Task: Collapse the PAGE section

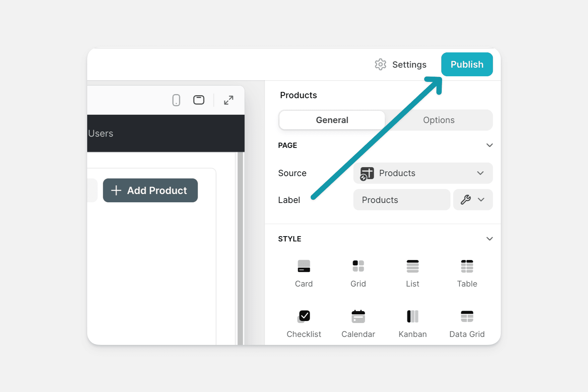Action: tap(489, 145)
